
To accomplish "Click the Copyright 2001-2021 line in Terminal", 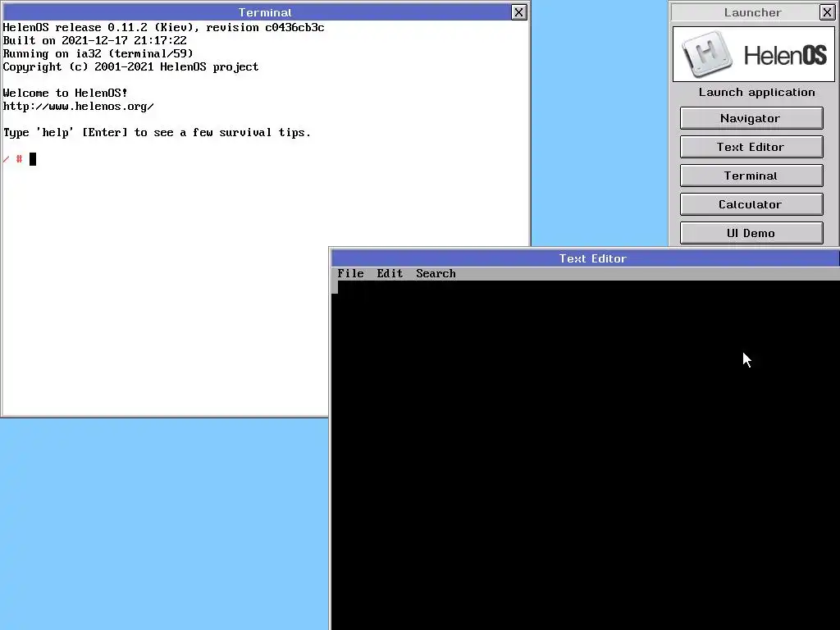I will tap(130, 67).
